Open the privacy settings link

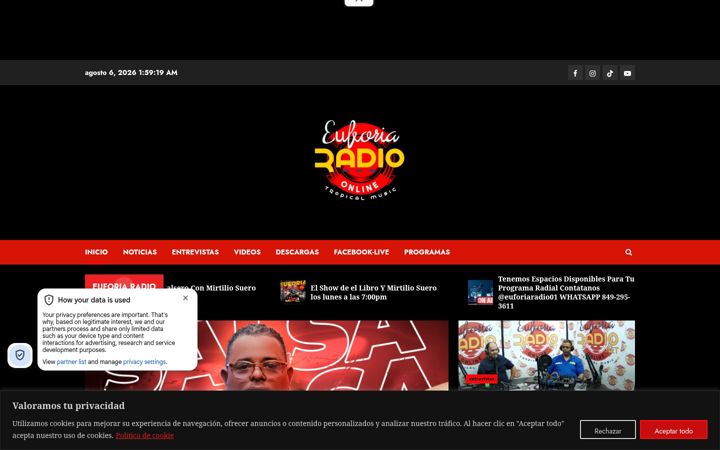click(144, 362)
